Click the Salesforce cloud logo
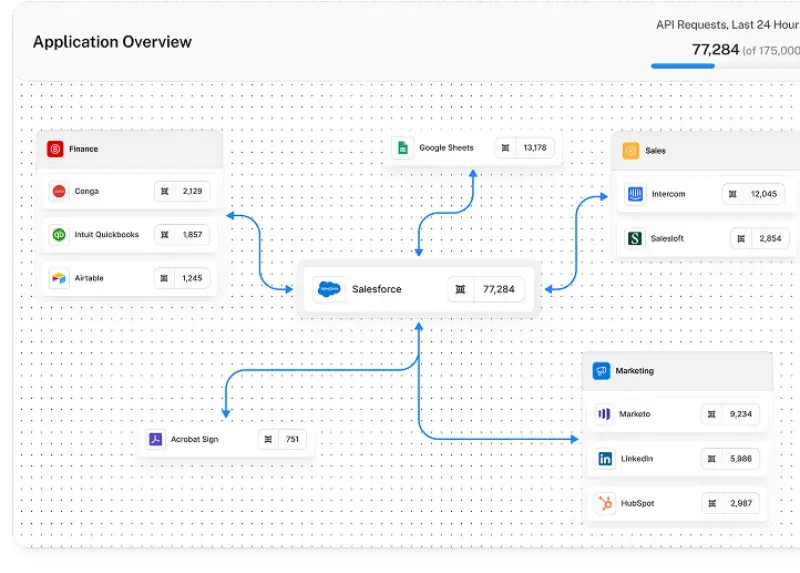The image size is (800, 573). pyautogui.click(x=329, y=289)
